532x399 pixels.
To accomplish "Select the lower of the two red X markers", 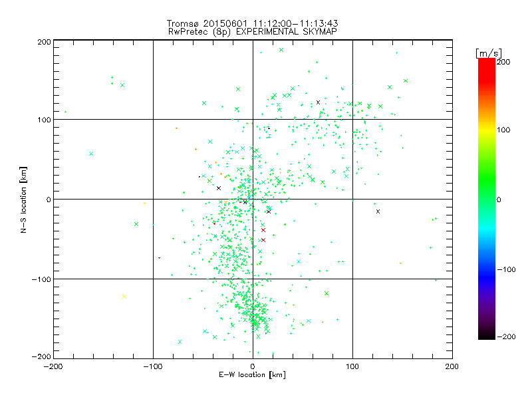I will point(263,240).
